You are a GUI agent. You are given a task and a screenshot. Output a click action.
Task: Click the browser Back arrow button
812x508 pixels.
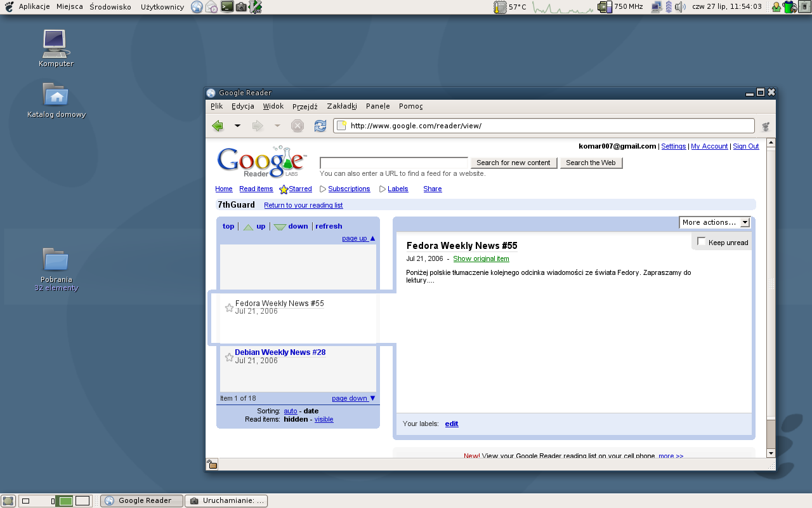pyautogui.click(x=218, y=126)
